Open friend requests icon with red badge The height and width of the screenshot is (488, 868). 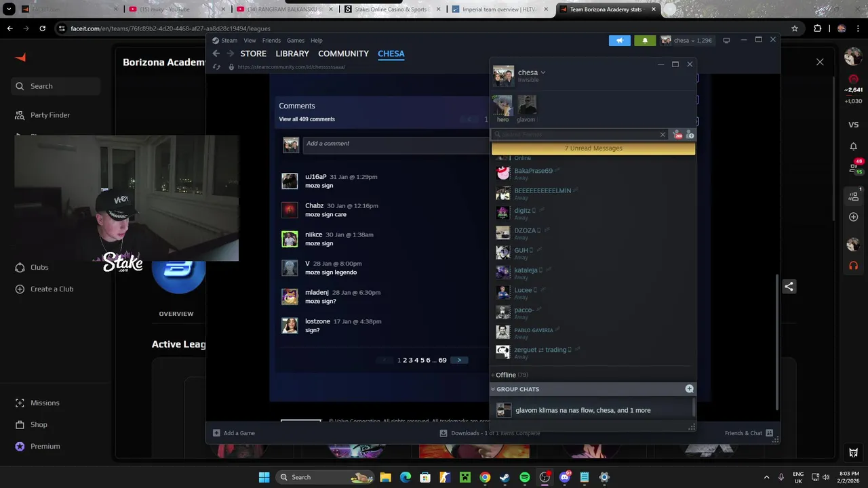[x=677, y=135]
